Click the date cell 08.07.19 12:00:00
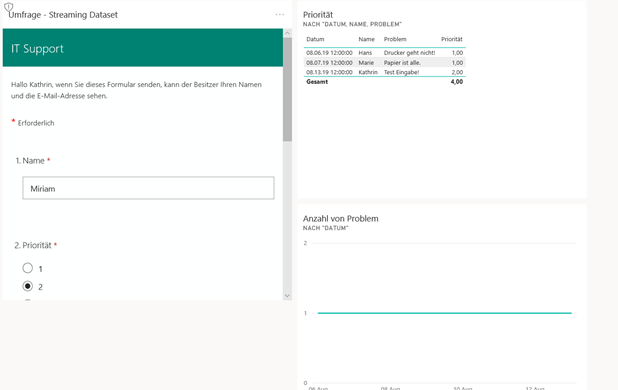The width and height of the screenshot is (618, 390). click(x=329, y=62)
